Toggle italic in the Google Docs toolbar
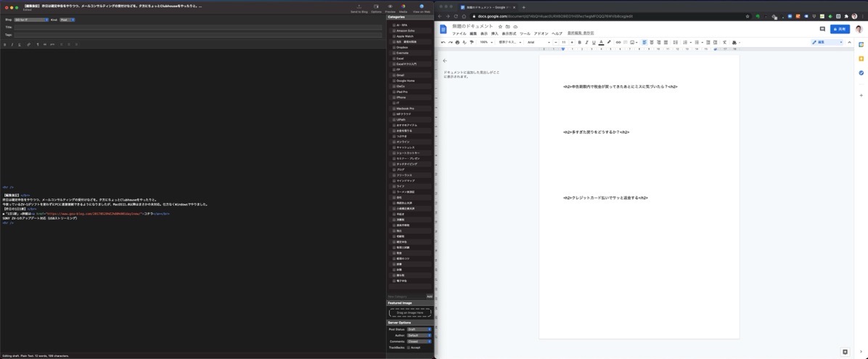This screenshot has height=359, width=868. pyautogui.click(x=587, y=42)
